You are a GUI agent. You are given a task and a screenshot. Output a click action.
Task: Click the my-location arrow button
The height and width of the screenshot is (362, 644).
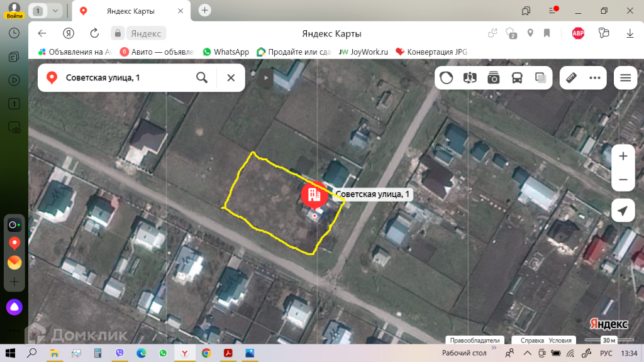(x=623, y=211)
